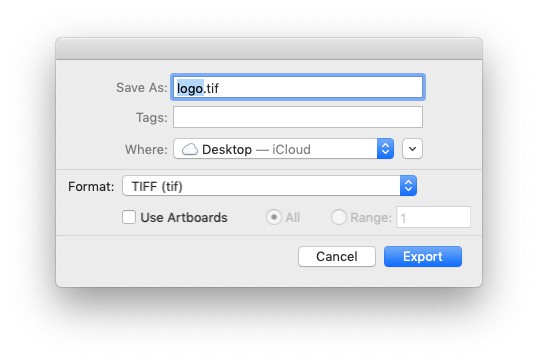Click the Format: label
This screenshot has width=538, height=361.
tap(91, 187)
